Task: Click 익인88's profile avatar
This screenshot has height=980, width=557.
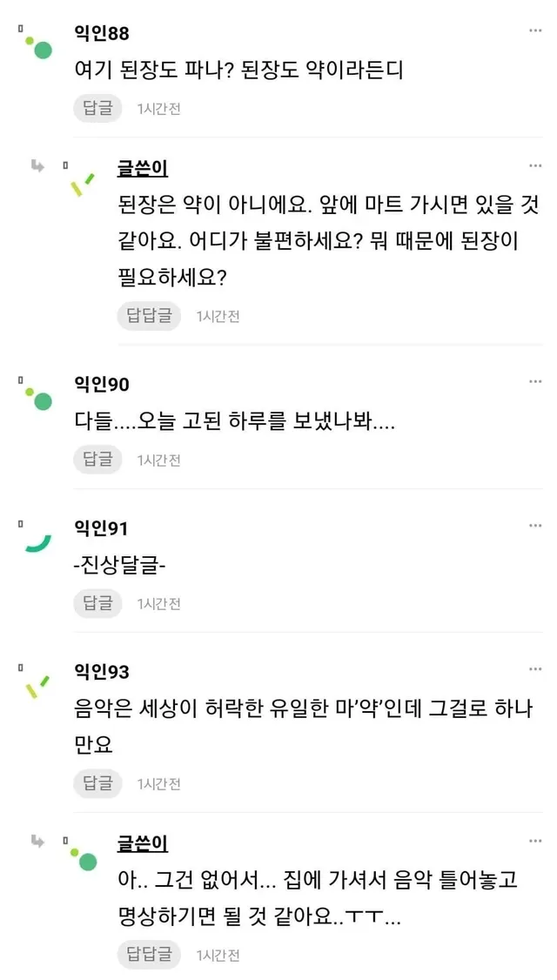Action: pos(37,47)
